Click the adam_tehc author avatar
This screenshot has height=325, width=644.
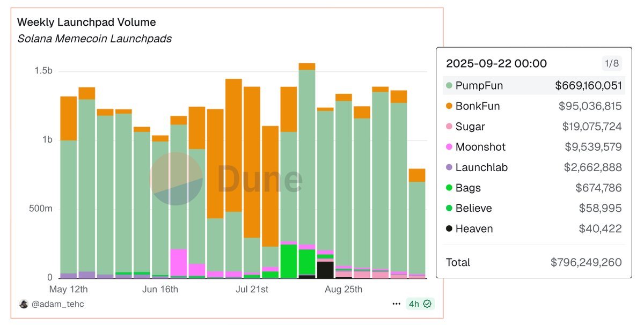[24, 304]
